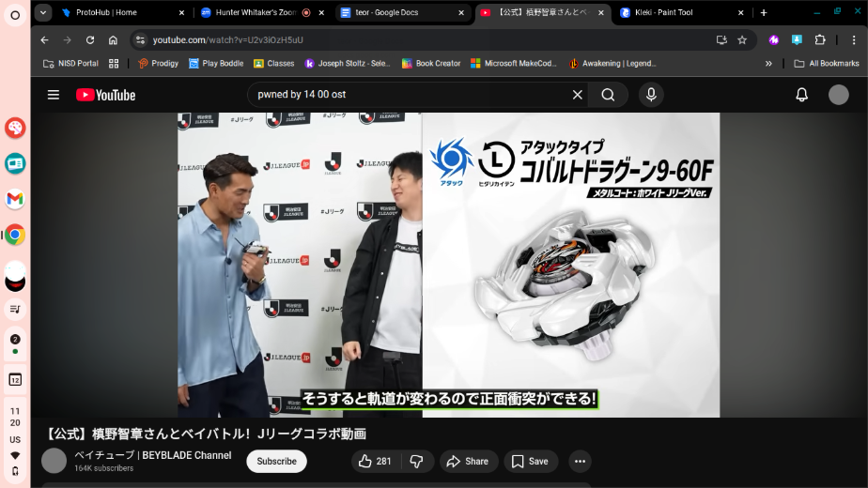
Task: Click the YouTube logo to go home
Action: [x=105, y=95]
